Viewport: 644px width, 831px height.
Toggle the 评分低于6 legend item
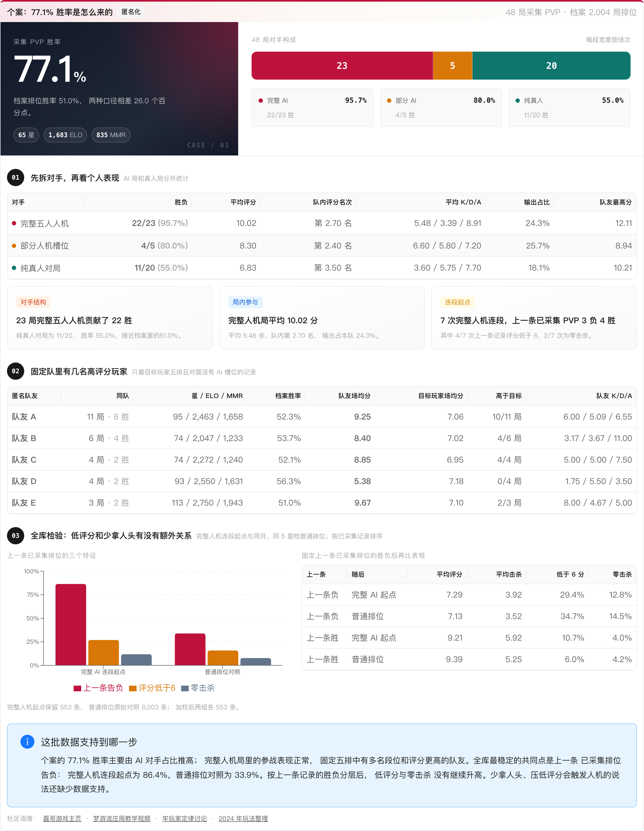[152, 688]
